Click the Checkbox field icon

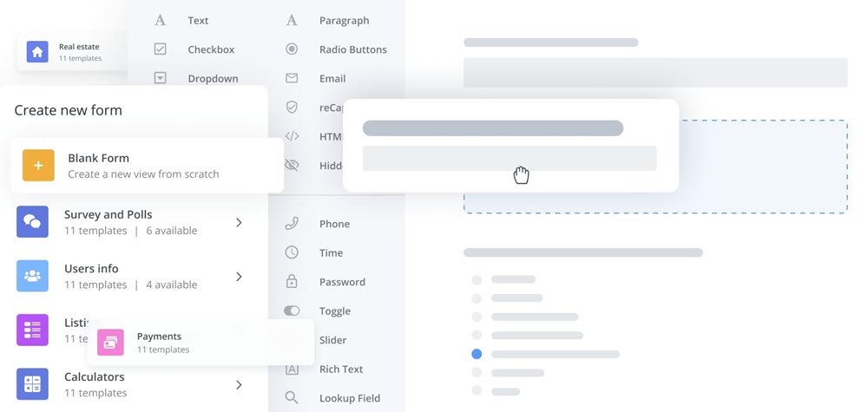pos(160,49)
